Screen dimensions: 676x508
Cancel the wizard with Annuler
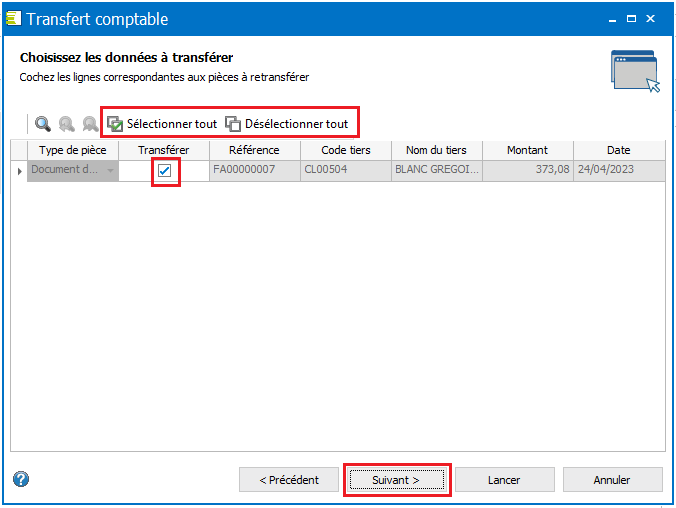tap(612, 480)
